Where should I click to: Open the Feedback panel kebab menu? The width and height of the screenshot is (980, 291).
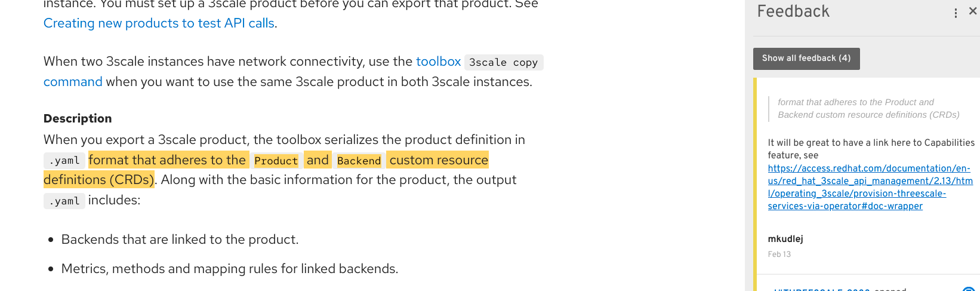coord(956,13)
